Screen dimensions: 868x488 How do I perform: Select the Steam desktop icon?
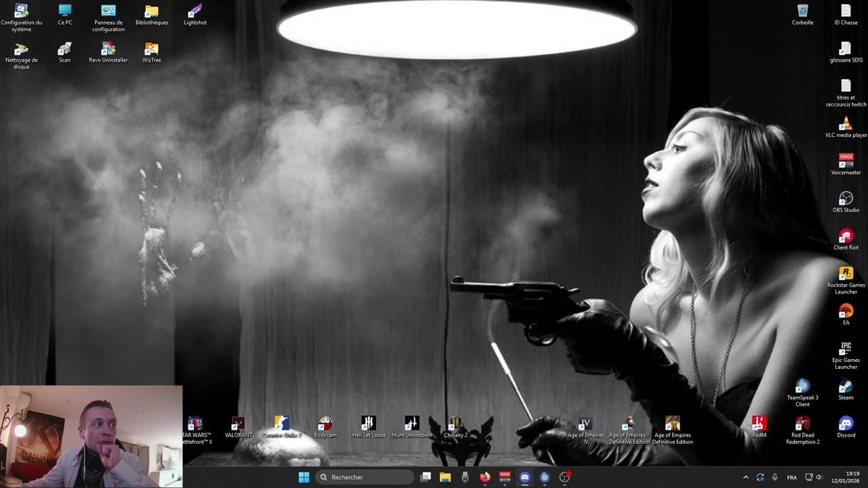click(x=846, y=390)
